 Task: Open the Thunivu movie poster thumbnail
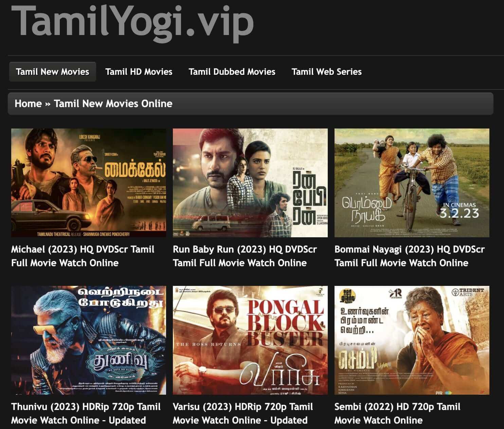coord(89,340)
